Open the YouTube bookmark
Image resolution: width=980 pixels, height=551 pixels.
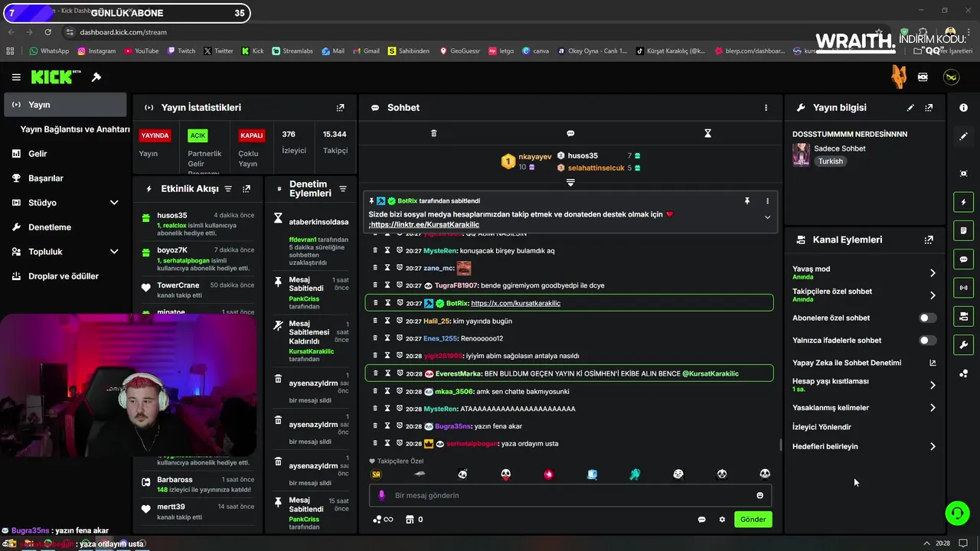141,51
